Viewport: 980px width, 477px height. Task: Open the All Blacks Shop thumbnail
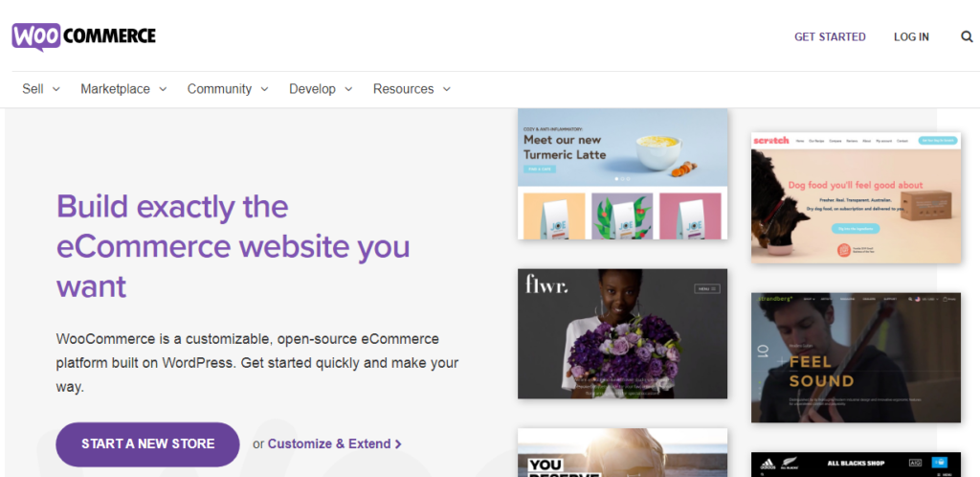click(856, 465)
